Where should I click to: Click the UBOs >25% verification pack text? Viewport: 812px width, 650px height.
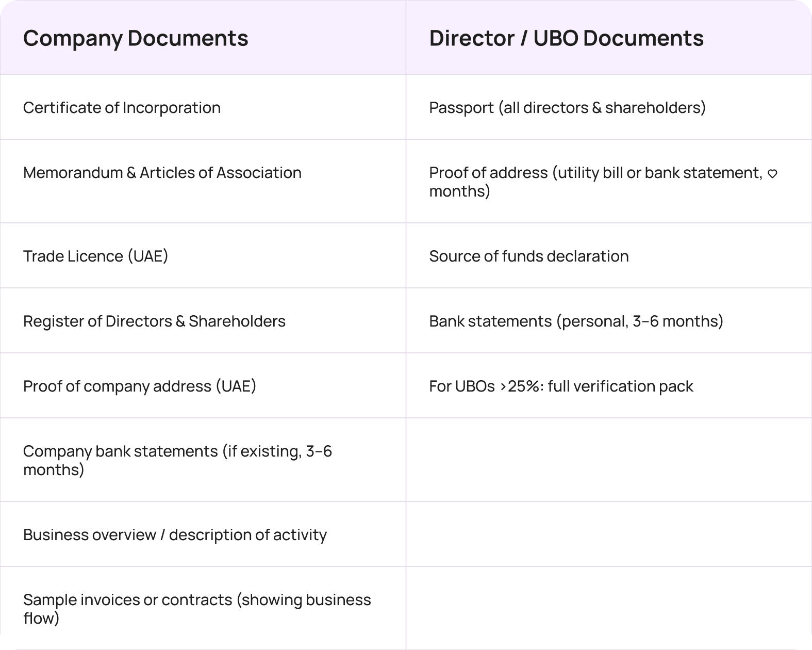pyautogui.click(x=561, y=386)
